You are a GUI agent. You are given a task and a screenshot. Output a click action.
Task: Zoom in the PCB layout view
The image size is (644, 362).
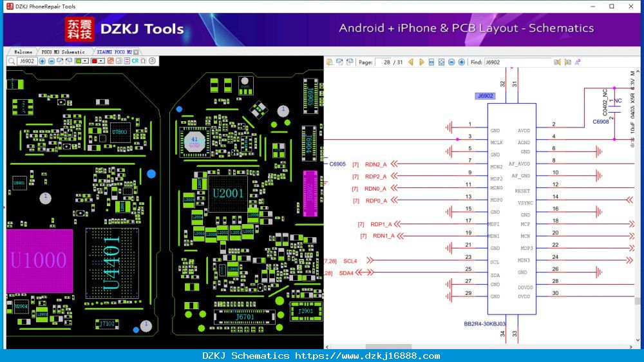point(43,61)
